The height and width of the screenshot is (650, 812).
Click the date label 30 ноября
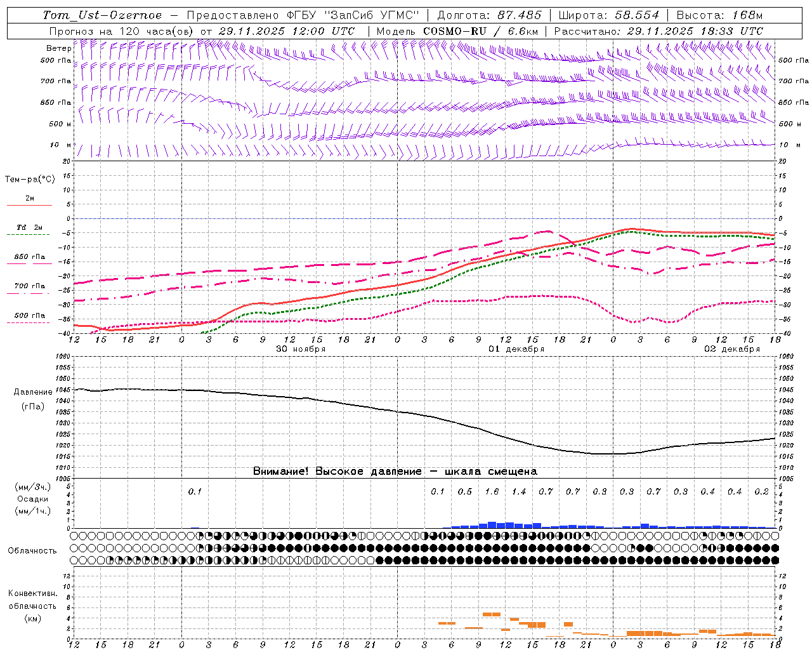click(301, 349)
